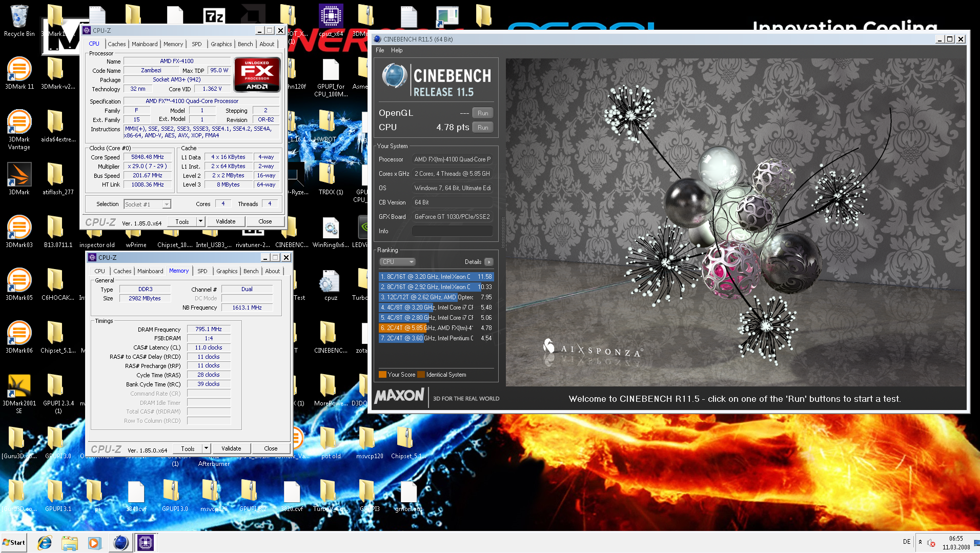Select the 3DMark2001 SE desktop shortcut
Image resolution: width=980 pixels, height=553 pixels.
[x=19, y=393]
